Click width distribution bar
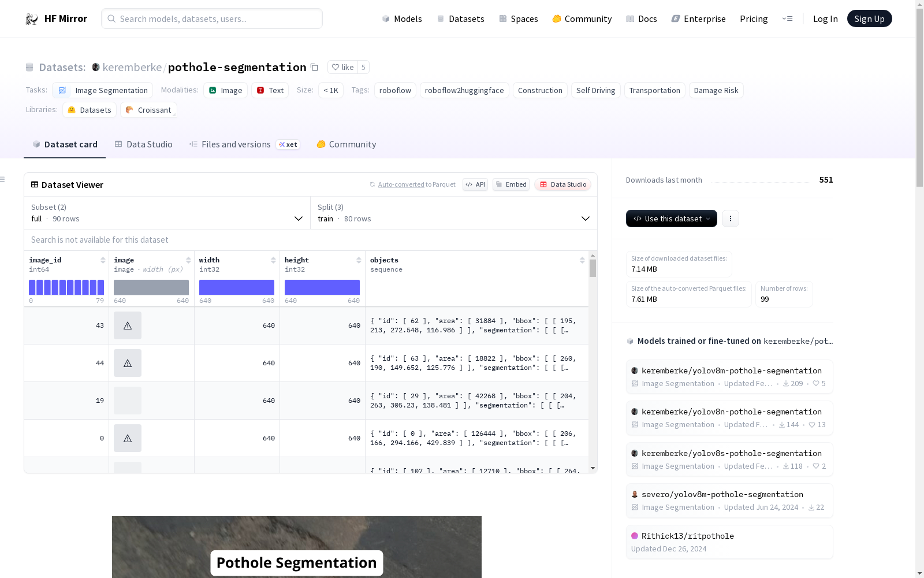The height and width of the screenshot is (578, 924). 237,287
